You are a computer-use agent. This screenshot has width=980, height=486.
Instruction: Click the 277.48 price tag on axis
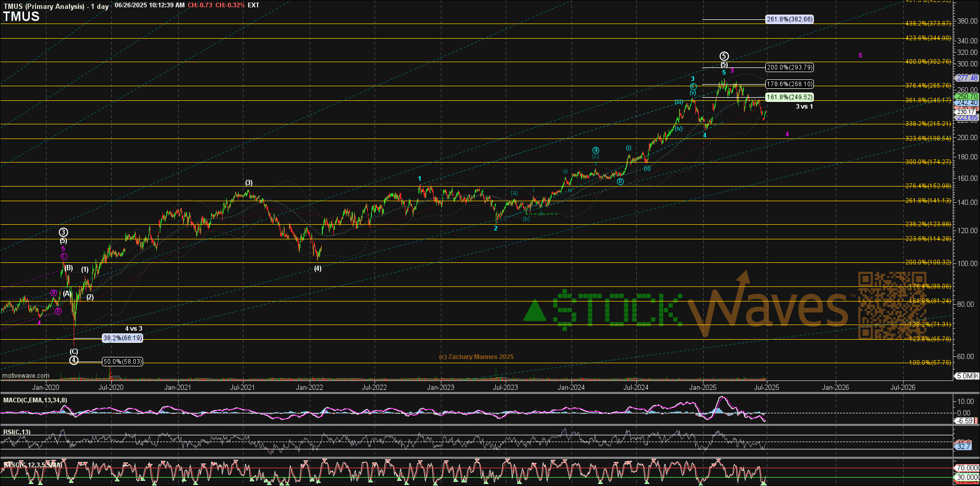tap(966, 78)
